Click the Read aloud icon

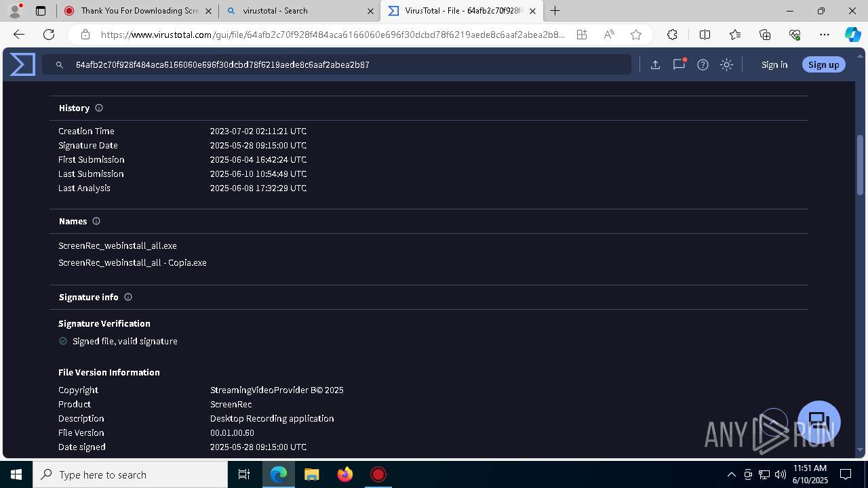point(609,35)
